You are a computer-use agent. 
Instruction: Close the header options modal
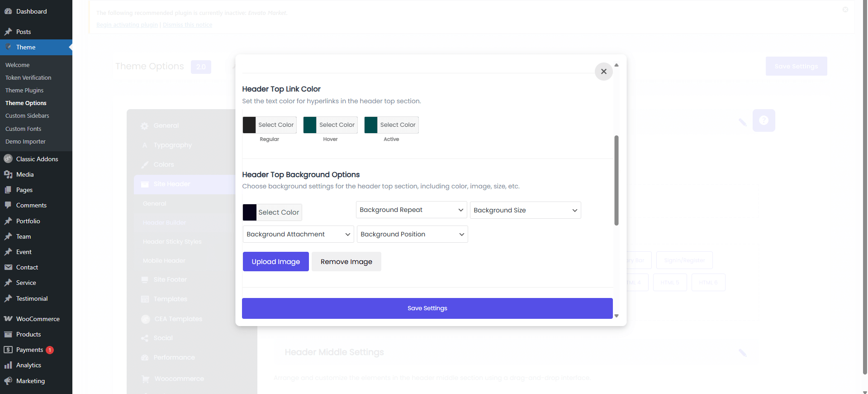pyautogui.click(x=603, y=72)
